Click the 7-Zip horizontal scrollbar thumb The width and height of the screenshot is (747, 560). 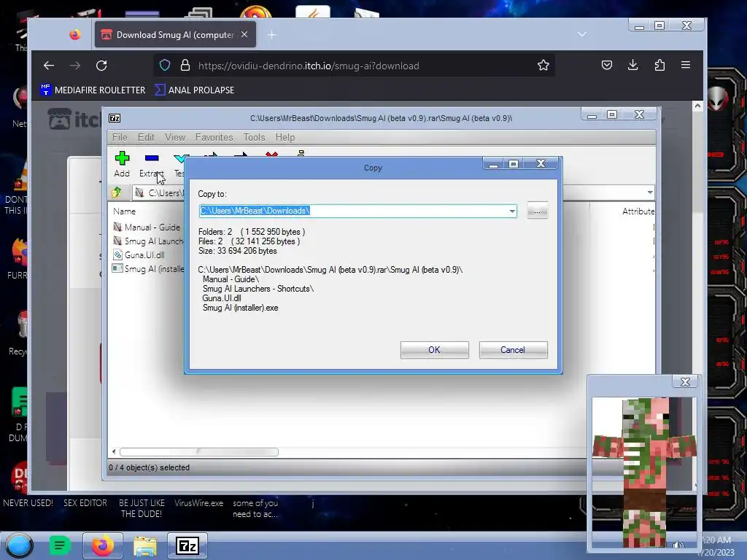point(199,452)
